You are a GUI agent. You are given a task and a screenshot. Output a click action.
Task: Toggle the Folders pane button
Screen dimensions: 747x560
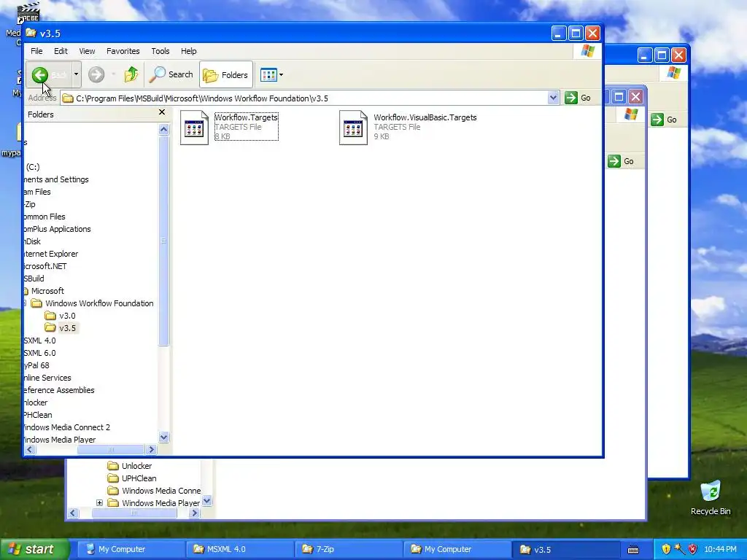click(x=226, y=75)
